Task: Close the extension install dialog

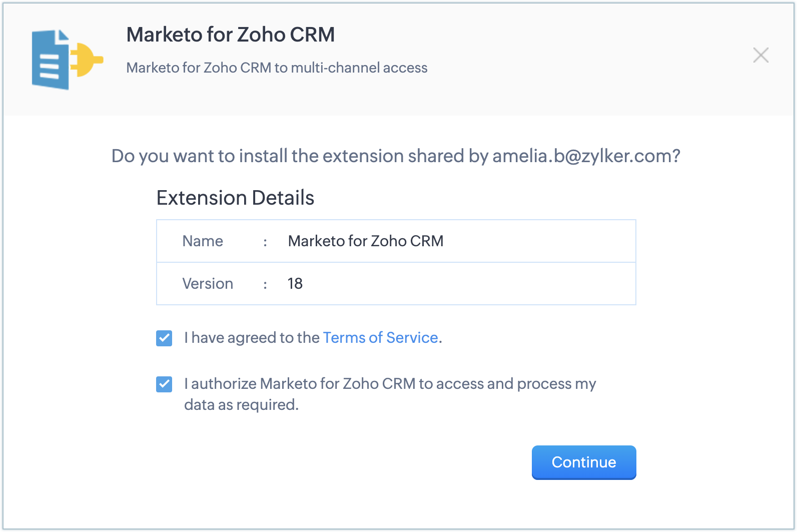Action: click(x=760, y=55)
